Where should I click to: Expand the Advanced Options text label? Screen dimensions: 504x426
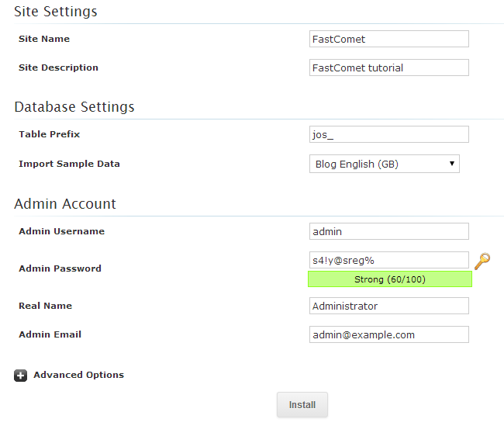(x=78, y=375)
